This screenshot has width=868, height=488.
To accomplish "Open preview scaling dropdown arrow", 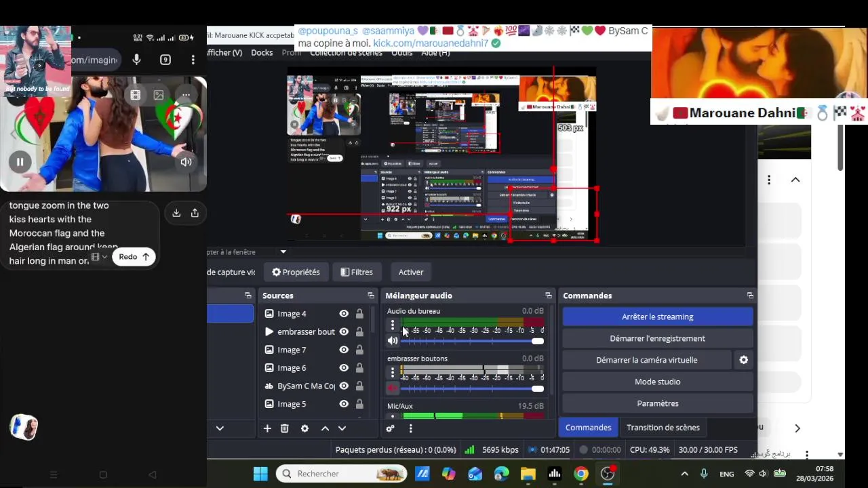I will tap(283, 252).
